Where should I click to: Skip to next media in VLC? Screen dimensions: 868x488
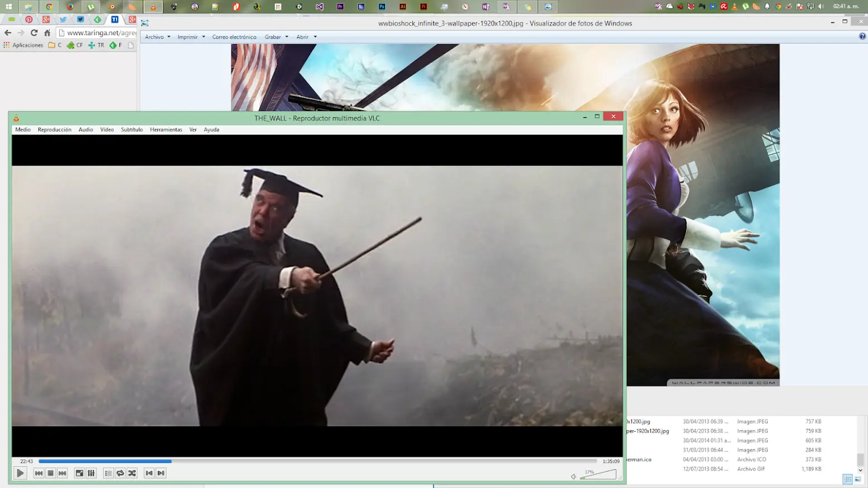coord(62,473)
